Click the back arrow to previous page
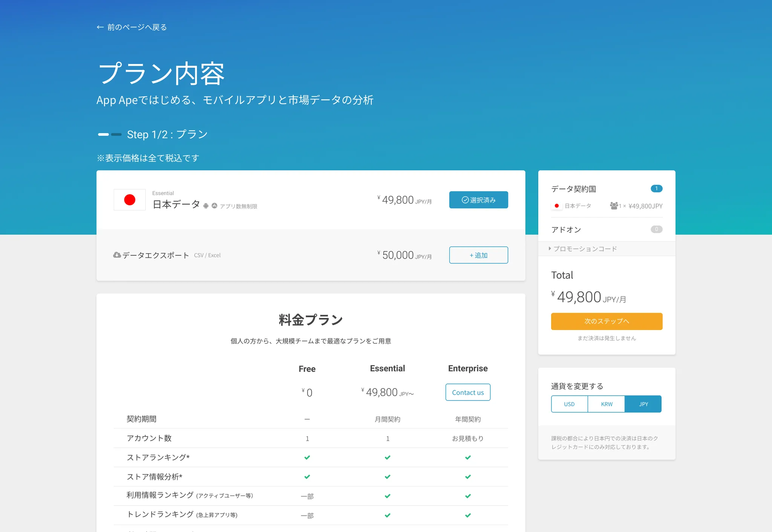 tap(100, 27)
